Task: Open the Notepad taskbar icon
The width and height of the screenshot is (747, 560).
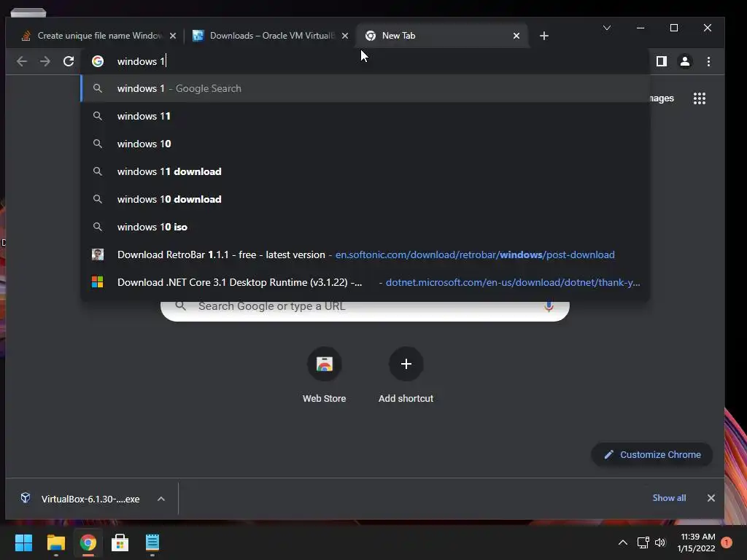Action: click(152, 542)
